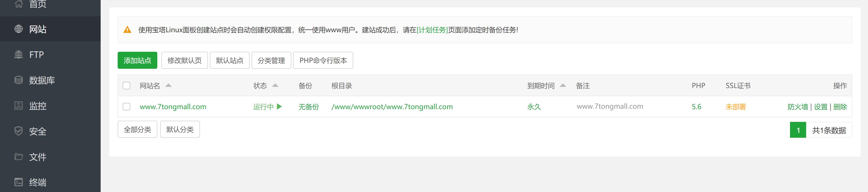Screen dimensions: 868x192
Task: Go to page 1 in pagination
Action: 798,130
